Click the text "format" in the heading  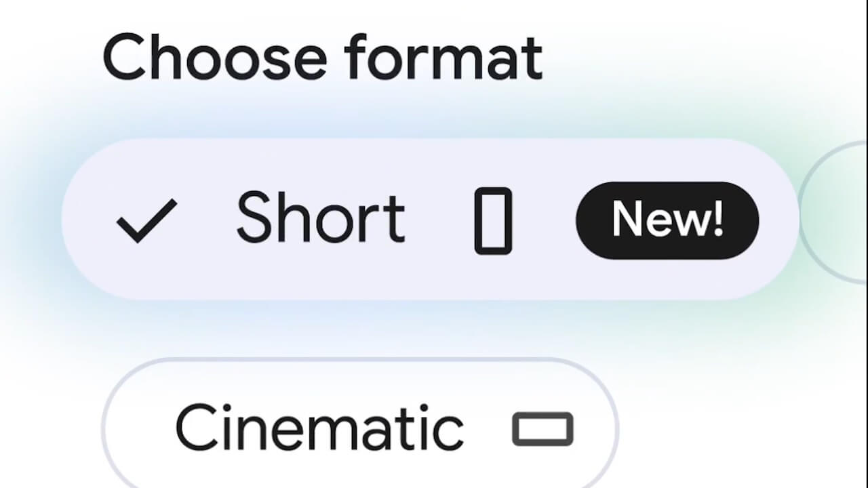pos(443,57)
